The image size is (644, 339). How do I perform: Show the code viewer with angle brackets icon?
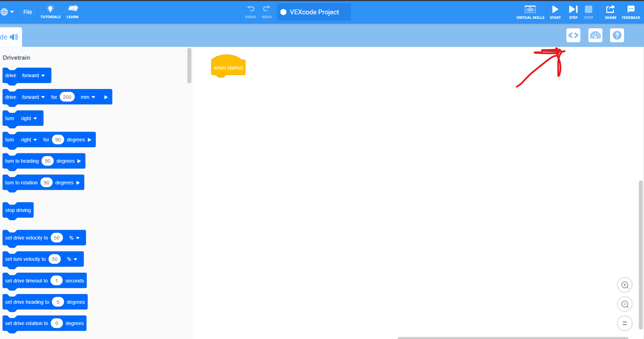[573, 35]
